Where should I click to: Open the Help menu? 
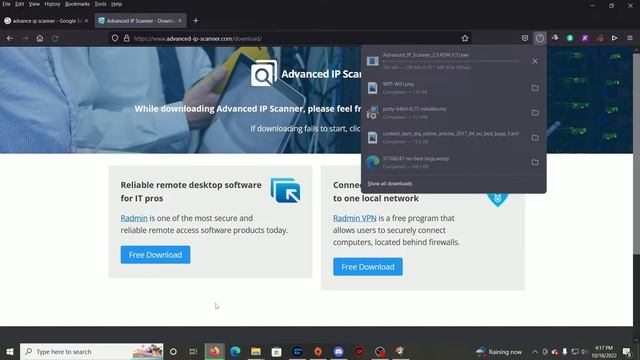(116, 4)
